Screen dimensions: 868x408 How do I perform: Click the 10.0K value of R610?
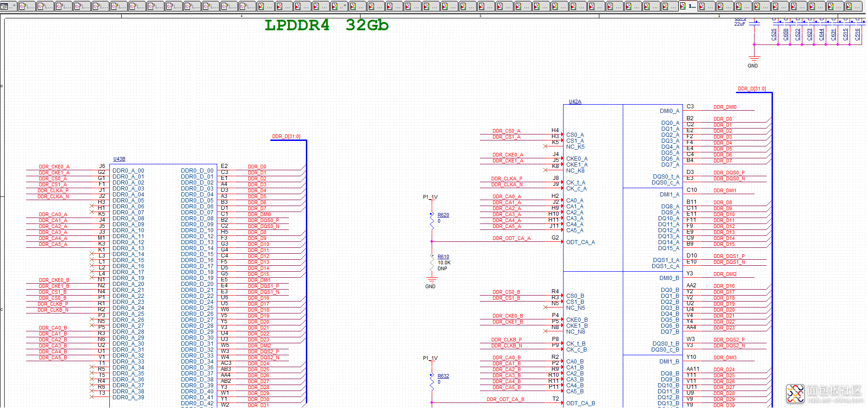pyautogui.click(x=444, y=263)
